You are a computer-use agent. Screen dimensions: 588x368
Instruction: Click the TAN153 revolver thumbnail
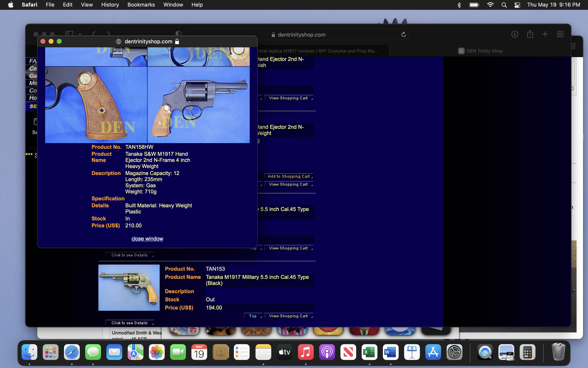129,287
